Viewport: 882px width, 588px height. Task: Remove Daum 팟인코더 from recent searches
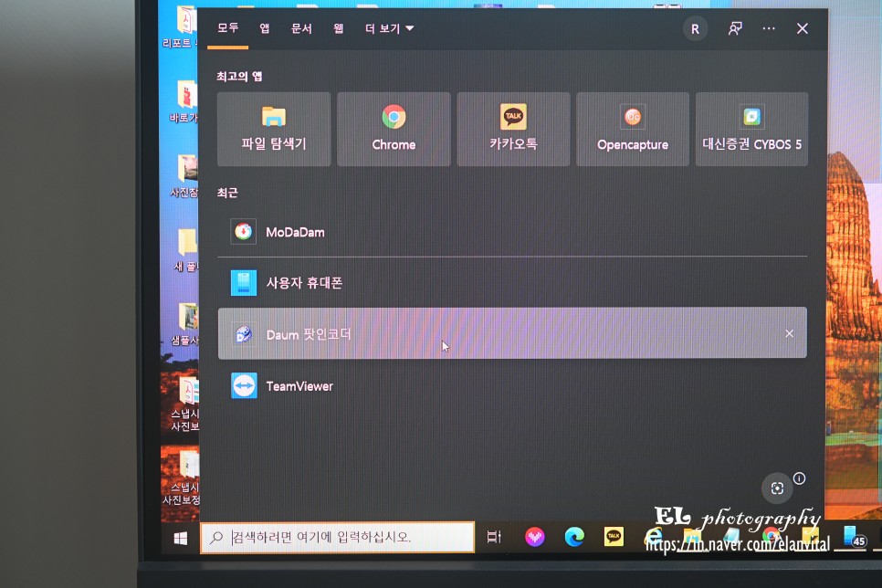(x=789, y=334)
